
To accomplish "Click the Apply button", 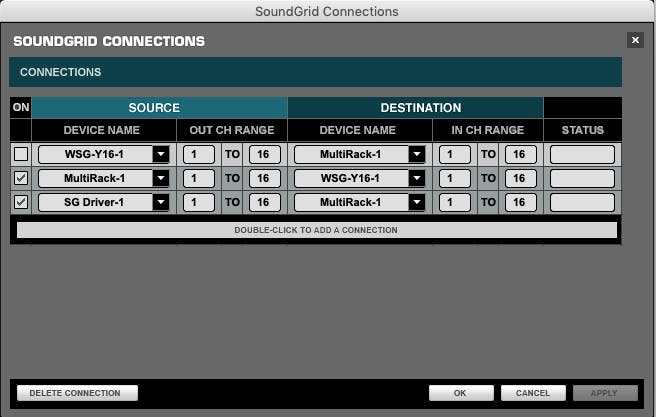I will tap(605, 393).
